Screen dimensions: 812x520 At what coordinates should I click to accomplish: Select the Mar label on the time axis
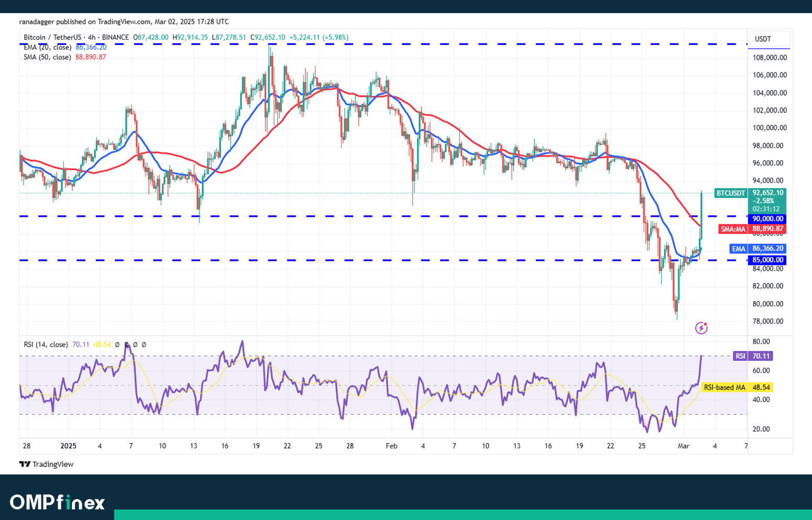click(x=683, y=446)
